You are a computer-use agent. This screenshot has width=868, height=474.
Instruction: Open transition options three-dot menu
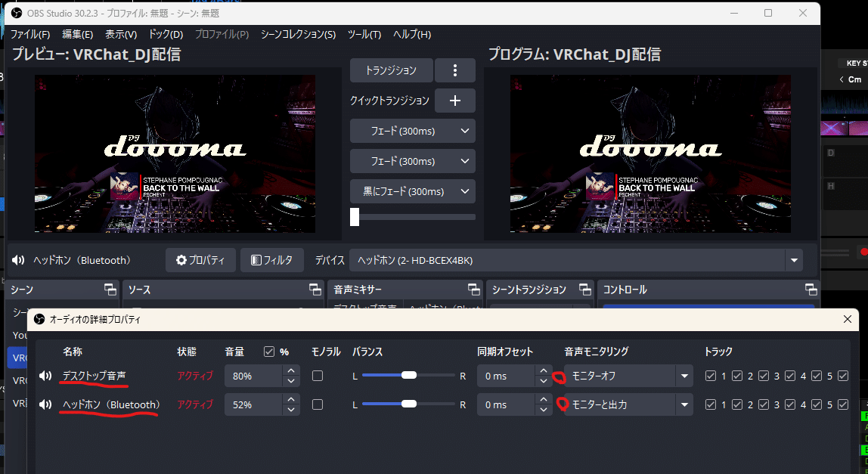(455, 70)
